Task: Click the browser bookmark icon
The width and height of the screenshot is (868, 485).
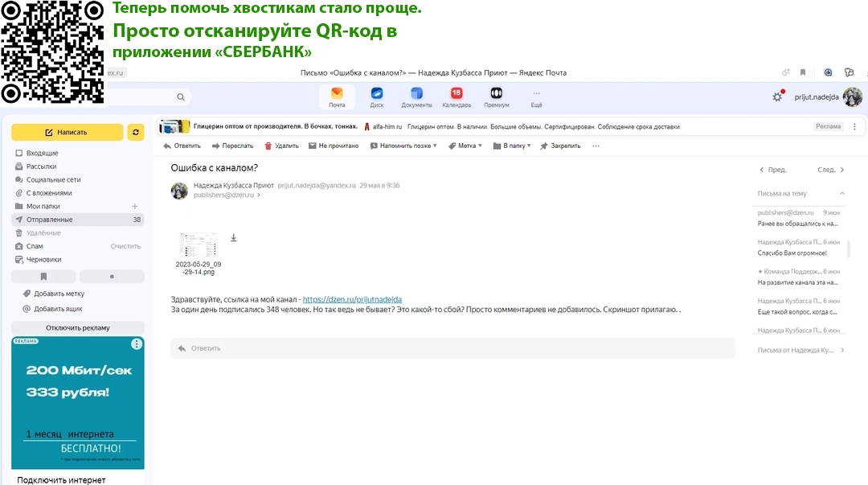Action: (x=803, y=72)
